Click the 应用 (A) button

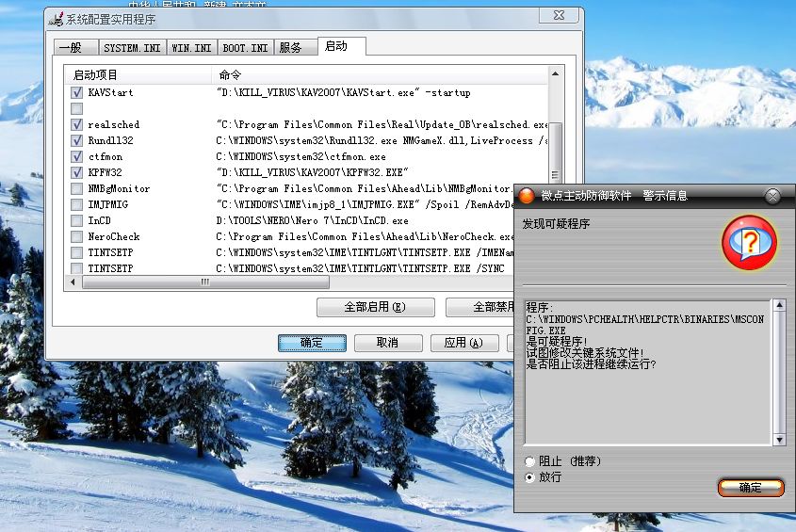(464, 343)
